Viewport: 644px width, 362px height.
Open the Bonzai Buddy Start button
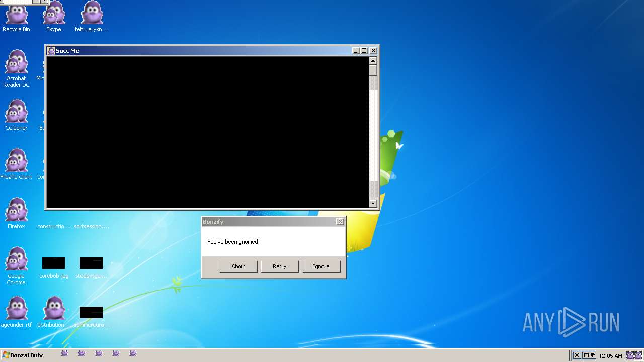click(x=22, y=355)
